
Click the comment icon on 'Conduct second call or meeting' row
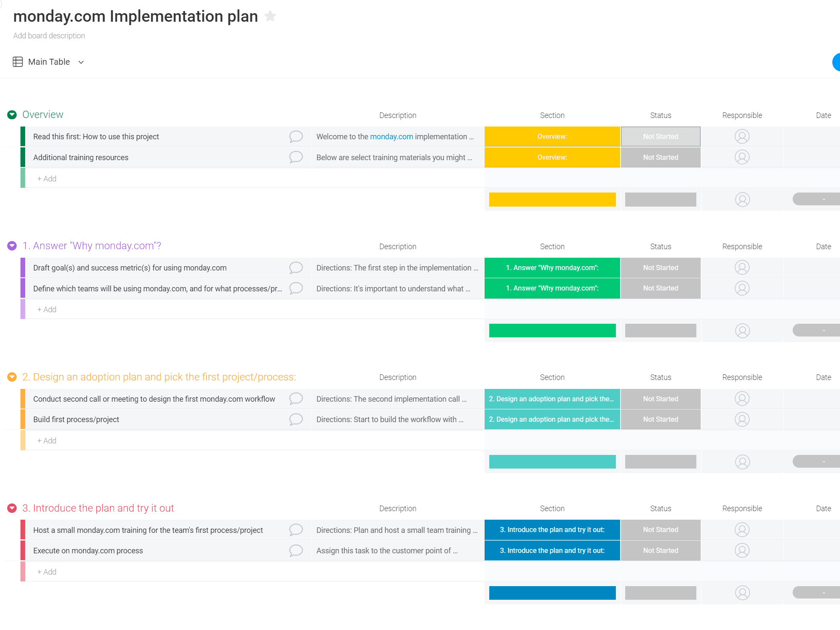pos(296,398)
